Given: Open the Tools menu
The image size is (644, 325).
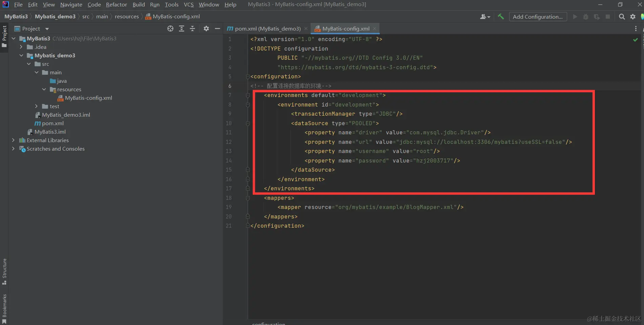Looking at the screenshot, I should coord(171,4).
